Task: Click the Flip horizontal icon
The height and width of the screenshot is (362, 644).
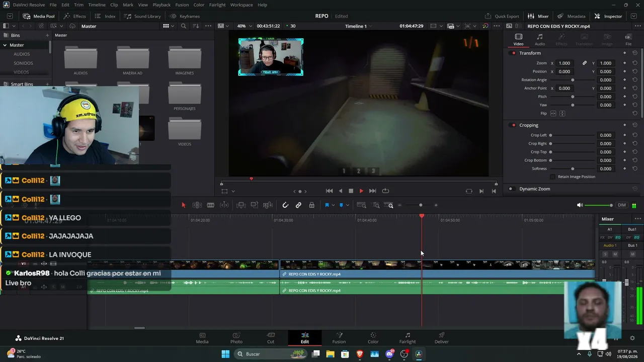Action: tap(553, 114)
